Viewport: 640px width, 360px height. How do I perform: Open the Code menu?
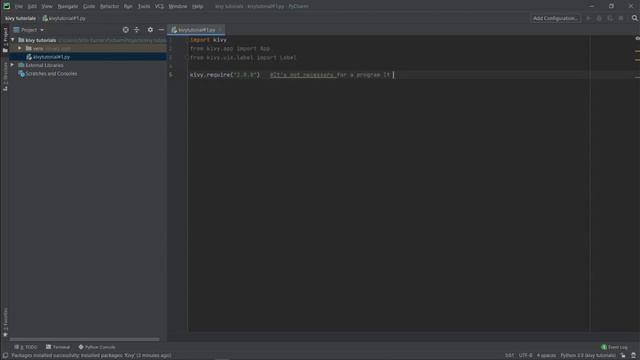[89, 6]
